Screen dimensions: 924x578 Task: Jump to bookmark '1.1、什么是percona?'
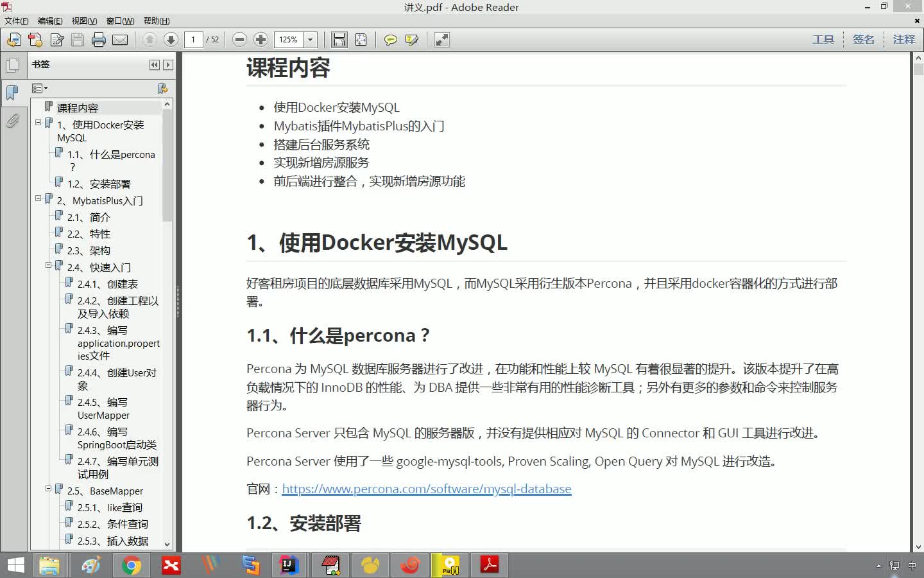click(x=111, y=161)
